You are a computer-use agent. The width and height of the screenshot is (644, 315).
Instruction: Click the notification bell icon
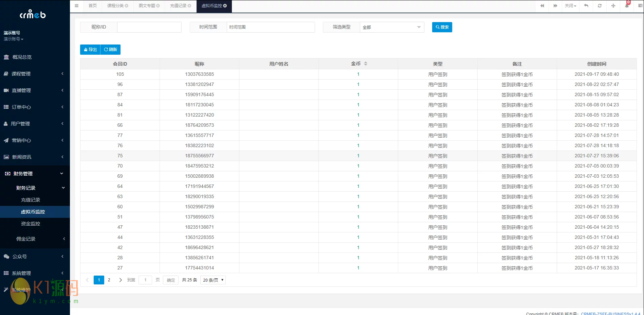point(627,6)
